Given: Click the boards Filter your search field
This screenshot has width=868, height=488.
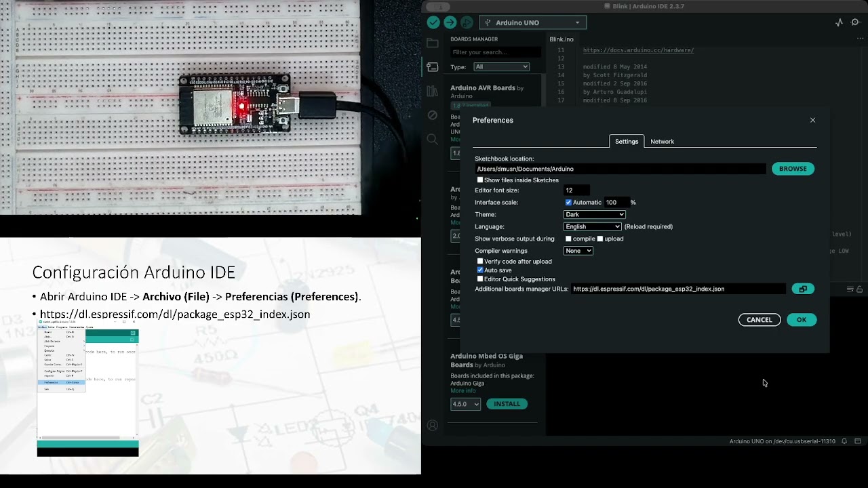Looking at the screenshot, I should pos(496,52).
